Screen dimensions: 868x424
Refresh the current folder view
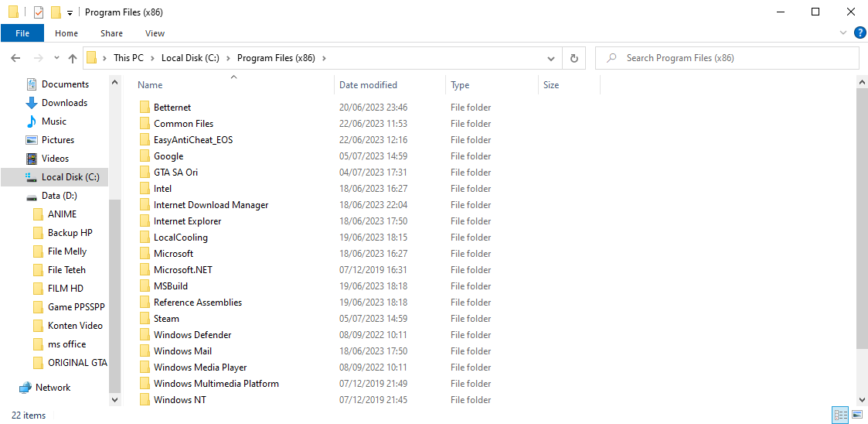(574, 57)
